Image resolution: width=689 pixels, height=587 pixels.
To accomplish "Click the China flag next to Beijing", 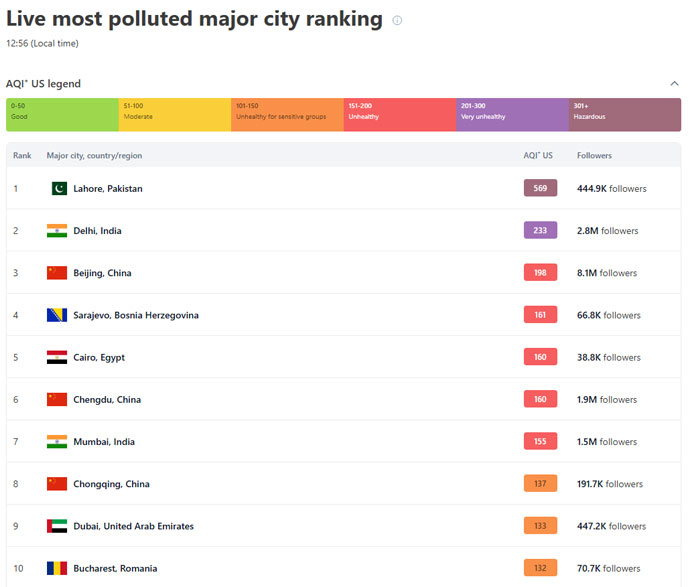I will (x=57, y=273).
